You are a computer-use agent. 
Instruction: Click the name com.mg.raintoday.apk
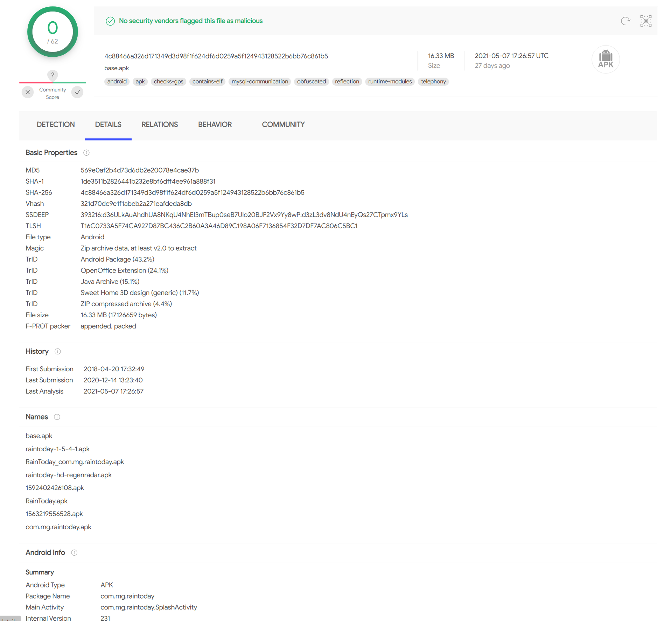(58, 527)
